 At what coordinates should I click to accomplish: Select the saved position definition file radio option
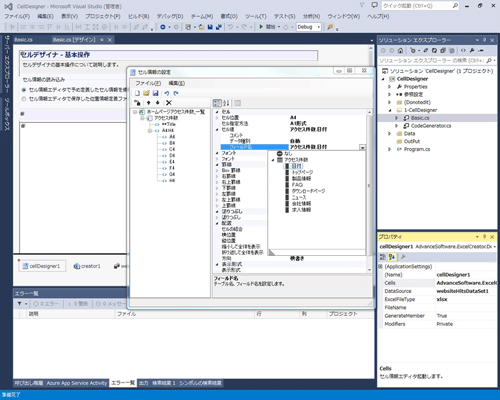coord(24,99)
